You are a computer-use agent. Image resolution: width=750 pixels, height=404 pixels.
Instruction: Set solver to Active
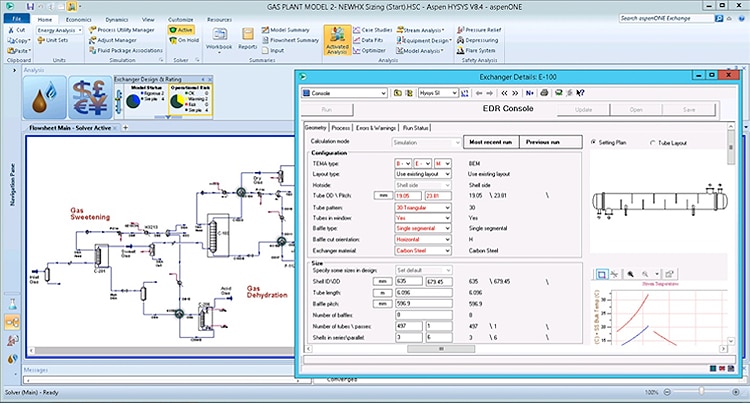coord(181,30)
